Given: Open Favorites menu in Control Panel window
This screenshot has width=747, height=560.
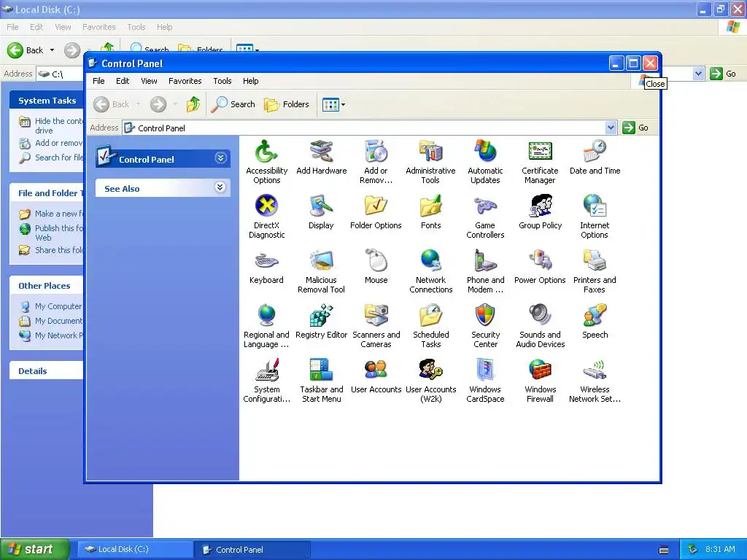Looking at the screenshot, I should [185, 81].
